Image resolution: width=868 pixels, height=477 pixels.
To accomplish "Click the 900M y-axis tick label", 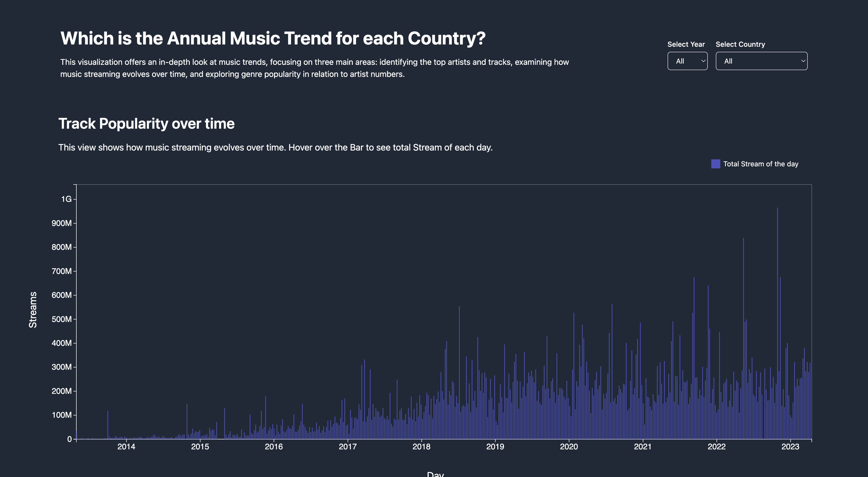I will (x=62, y=223).
